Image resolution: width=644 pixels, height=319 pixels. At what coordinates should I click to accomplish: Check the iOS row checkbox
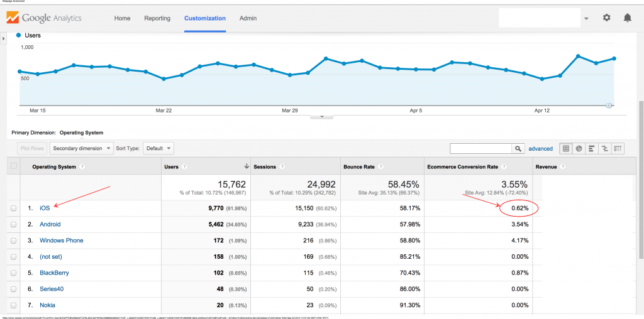[14, 208]
